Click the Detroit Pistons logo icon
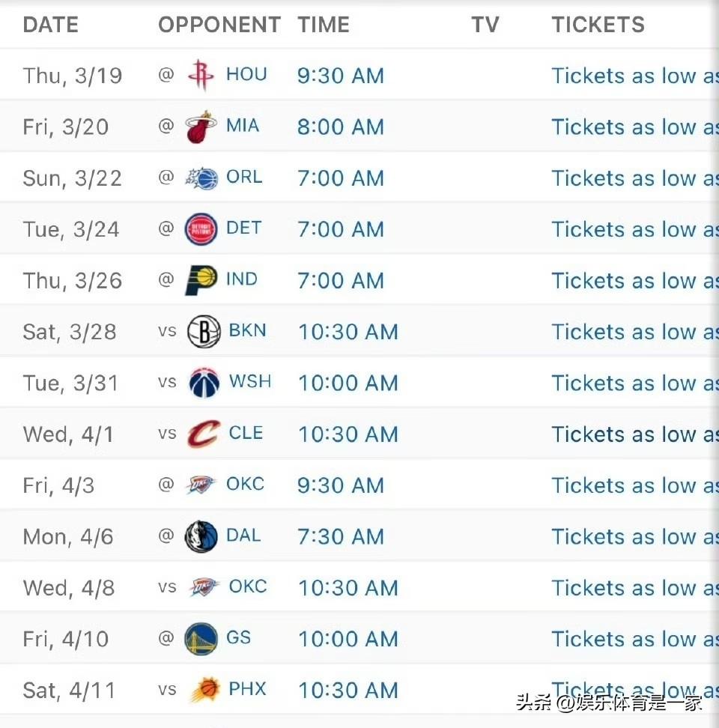Viewport: 719px width, 728px height. click(201, 229)
